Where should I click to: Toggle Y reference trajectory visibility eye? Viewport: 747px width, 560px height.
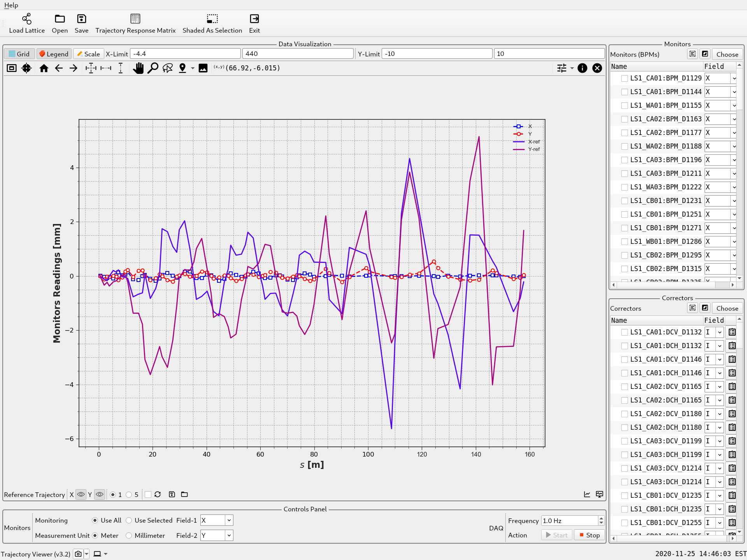click(x=100, y=494)
